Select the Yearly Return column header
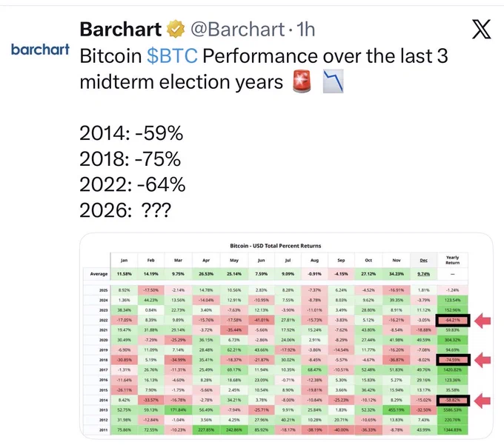 click(453, 260)
